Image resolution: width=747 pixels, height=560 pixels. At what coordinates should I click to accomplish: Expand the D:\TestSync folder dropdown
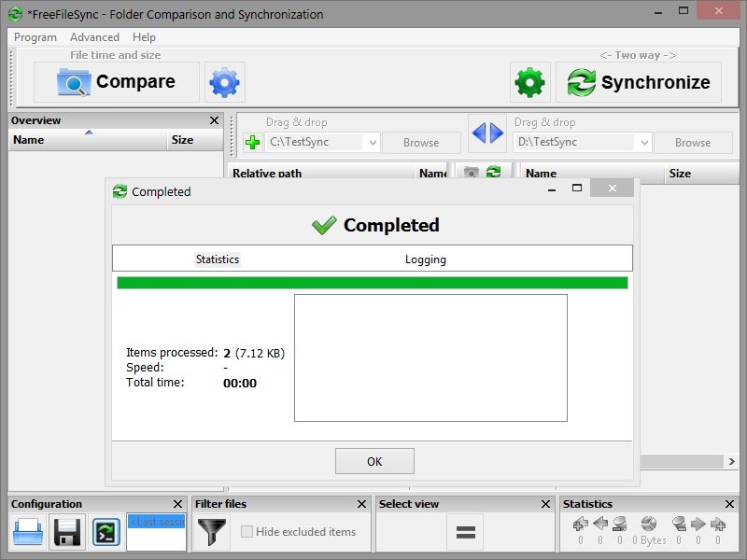point(642,143)
